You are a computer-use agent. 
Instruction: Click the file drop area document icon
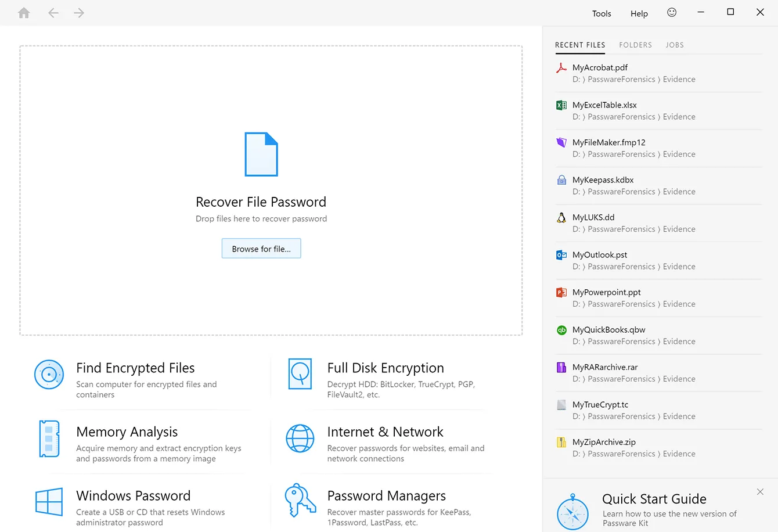coord(261,154)
